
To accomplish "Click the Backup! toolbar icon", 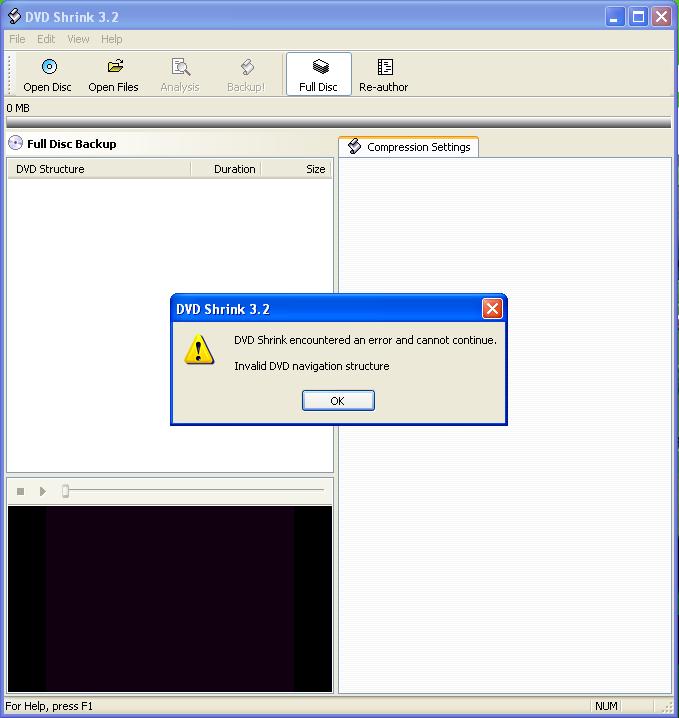I will [246, 67].
